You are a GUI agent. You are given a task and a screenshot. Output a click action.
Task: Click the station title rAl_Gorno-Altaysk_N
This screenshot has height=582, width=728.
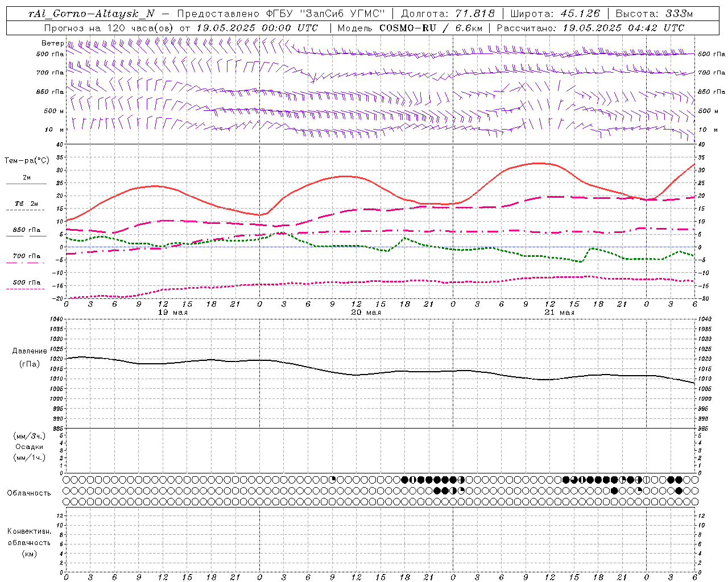(x=92, y=14)
